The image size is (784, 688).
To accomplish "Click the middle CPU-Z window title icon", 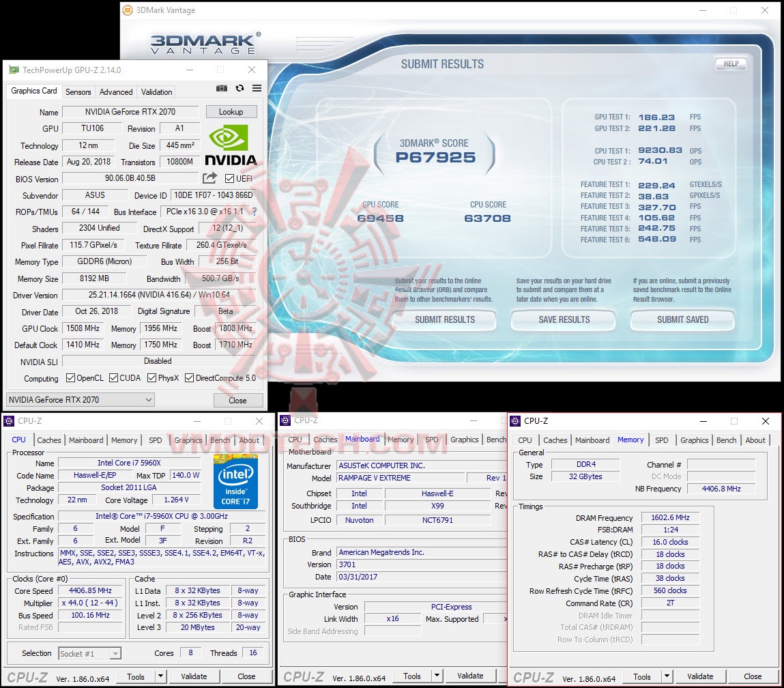I will click(x=285, y=420).
